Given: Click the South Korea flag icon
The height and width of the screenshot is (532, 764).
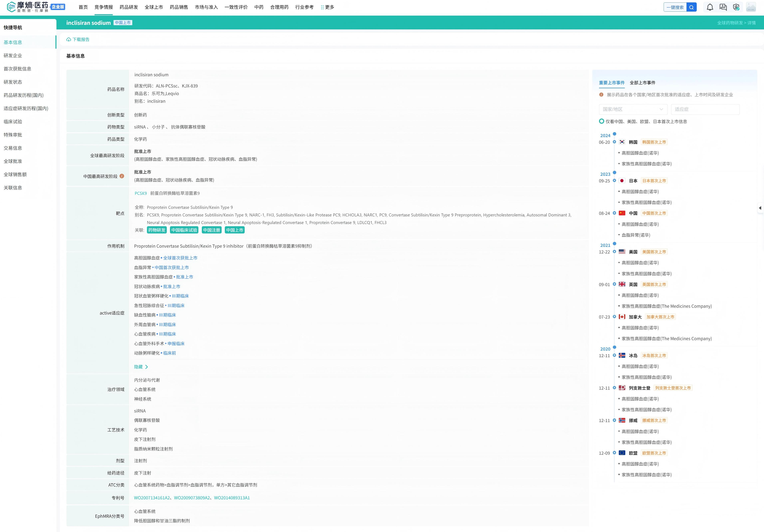Looking at the screenshot, I should 622,142.
